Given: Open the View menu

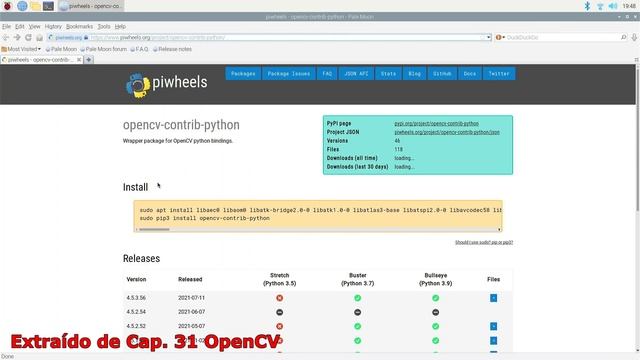Looking at the screenshot, I should tap(34, 27).
